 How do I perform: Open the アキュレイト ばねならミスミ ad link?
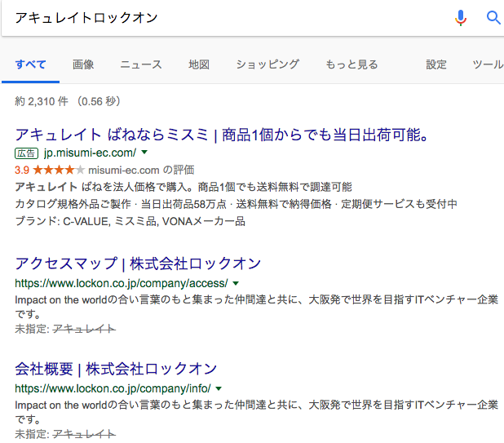[x=222, y=135]
